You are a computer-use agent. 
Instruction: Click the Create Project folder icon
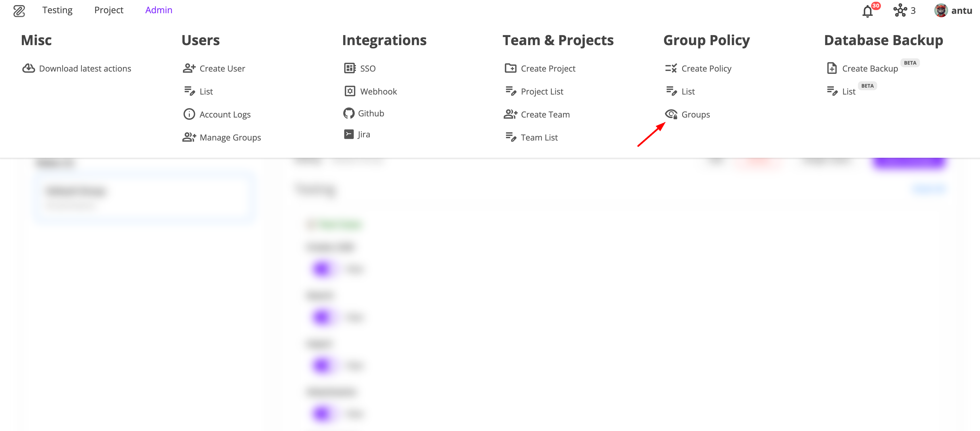[x=510, y=68]
